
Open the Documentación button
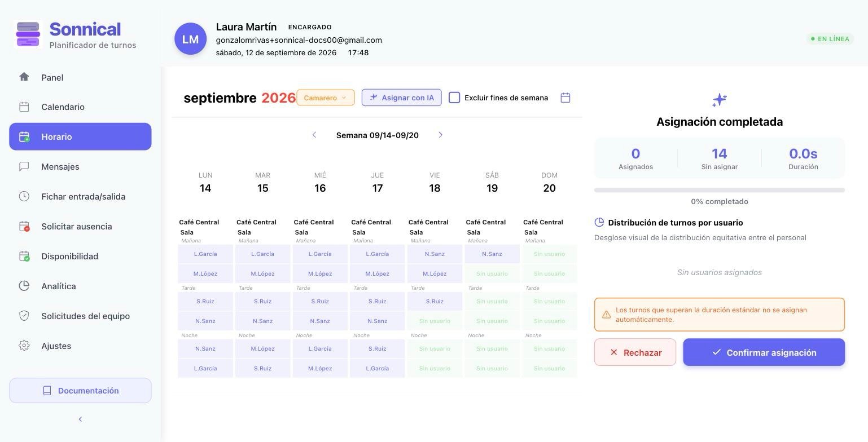tap(80, 391)
